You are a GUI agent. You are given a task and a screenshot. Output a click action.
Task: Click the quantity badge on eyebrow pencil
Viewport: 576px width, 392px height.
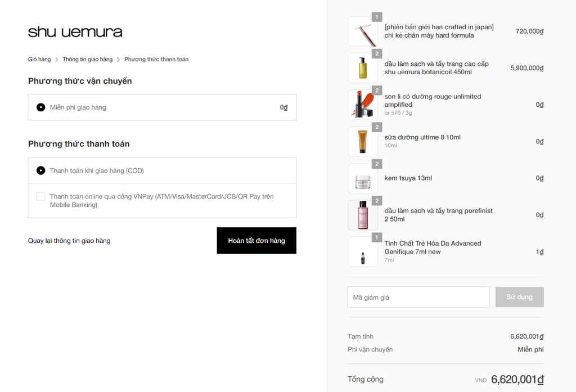[377, 17]
